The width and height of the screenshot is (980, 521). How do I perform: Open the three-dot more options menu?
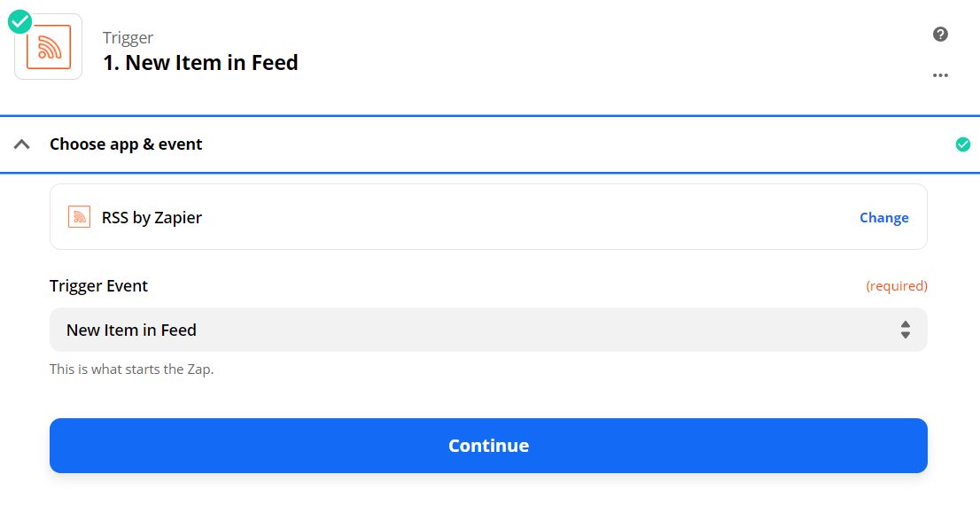(941, 75)
